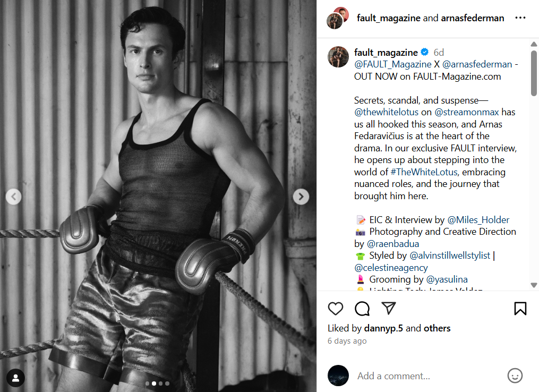539x392 pixels.
Task: Show tagged people on the photo
Action: point(16,378)
